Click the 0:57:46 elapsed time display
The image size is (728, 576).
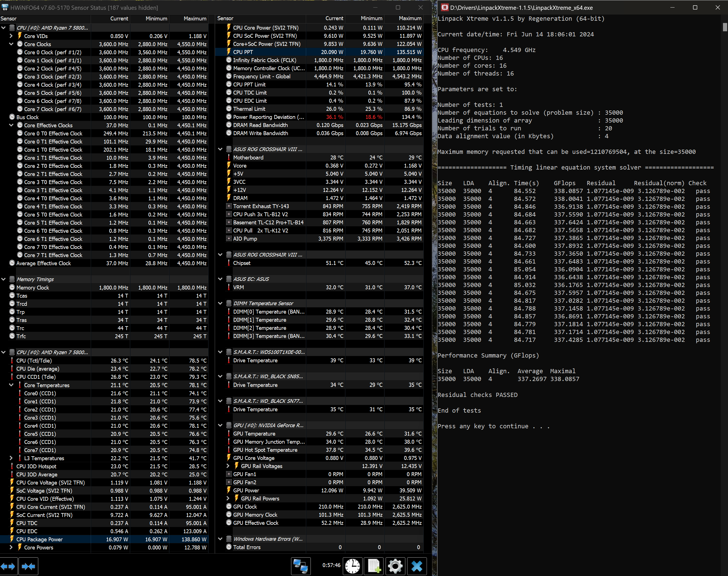[331, 565]
